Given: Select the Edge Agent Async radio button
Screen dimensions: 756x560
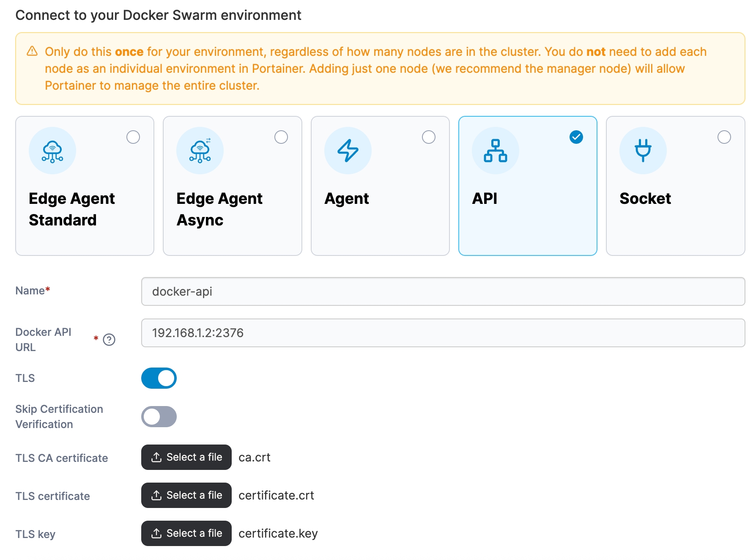Looking at the screenshot, I should [x=281, y=137].
